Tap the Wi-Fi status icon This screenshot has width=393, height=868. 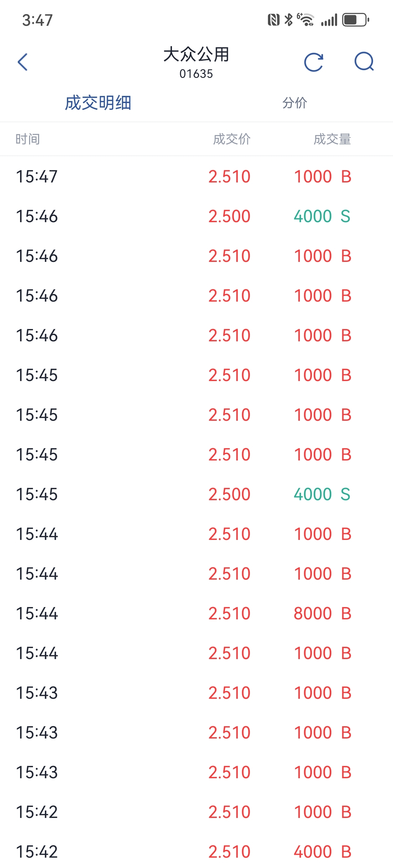click(x=306, y=20)
